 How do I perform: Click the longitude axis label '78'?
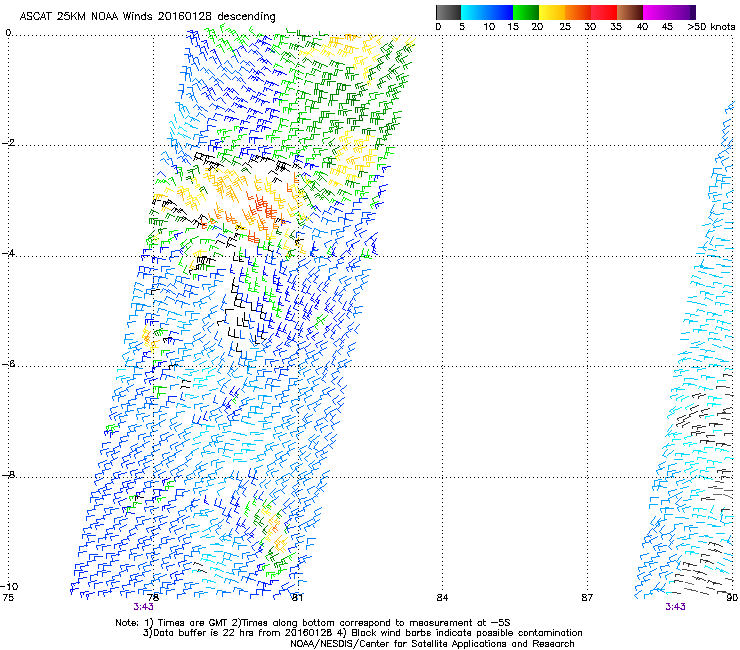[153, 598]
